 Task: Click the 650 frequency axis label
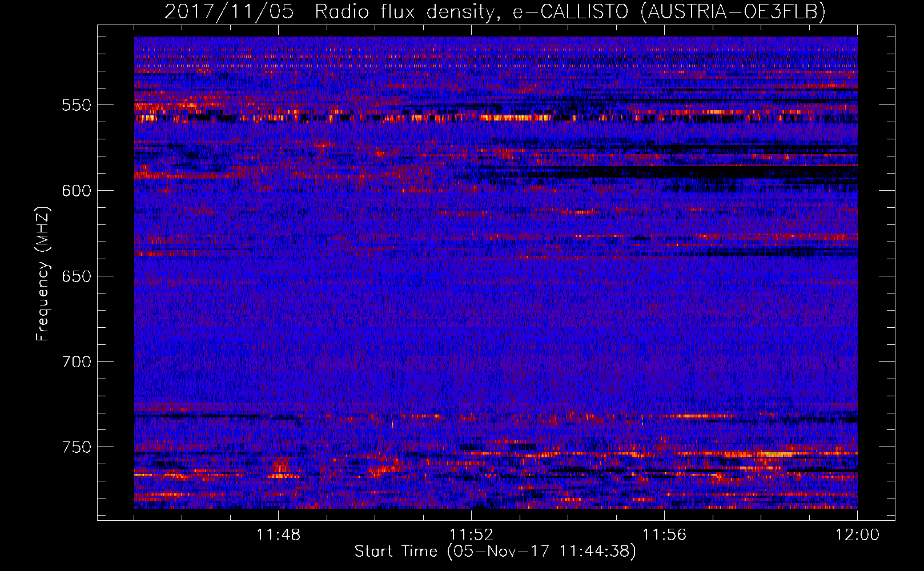(77, 277)
